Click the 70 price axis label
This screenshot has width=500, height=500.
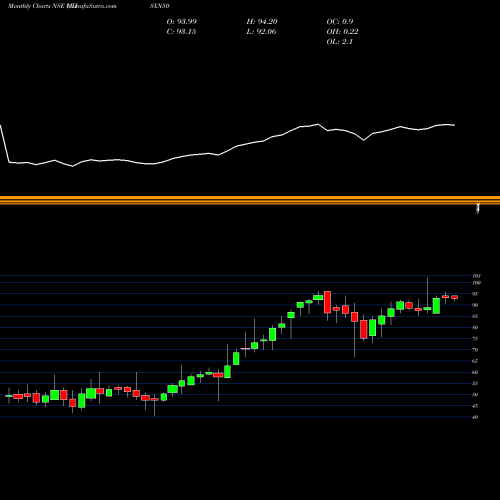(475, 350)
